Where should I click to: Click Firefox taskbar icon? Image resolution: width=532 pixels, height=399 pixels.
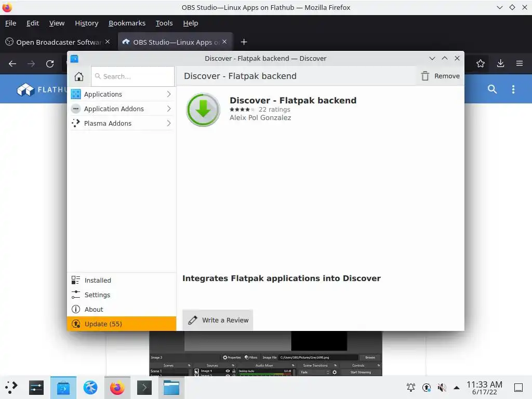(x=117, y=388)
